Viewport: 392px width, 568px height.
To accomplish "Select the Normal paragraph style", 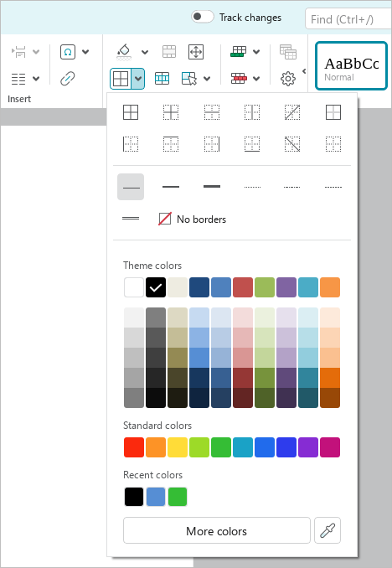I will tap(351, 65).
